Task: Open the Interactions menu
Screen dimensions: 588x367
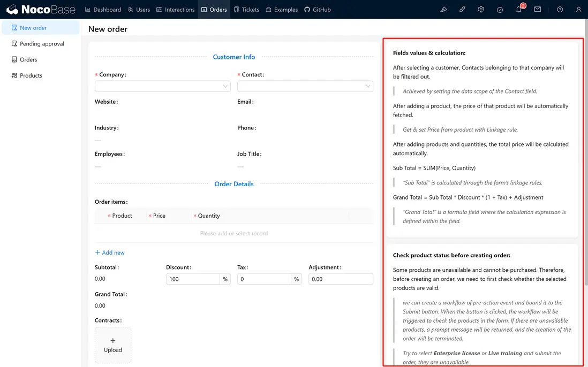Action: pos(176,10)
